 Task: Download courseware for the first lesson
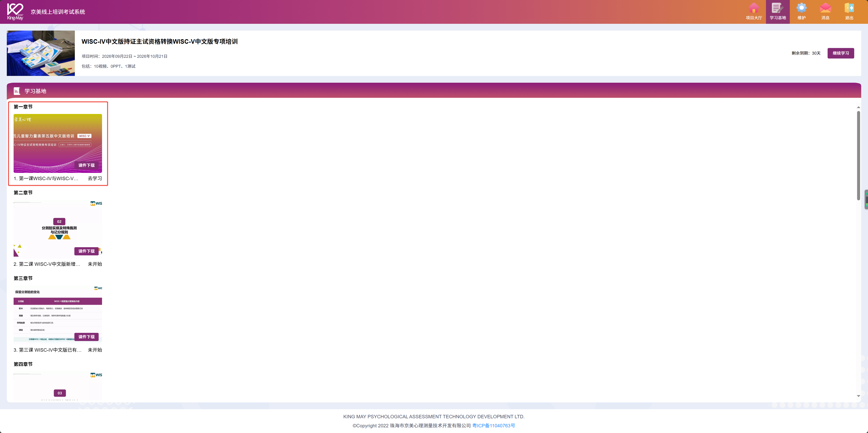tap(87, 165)
